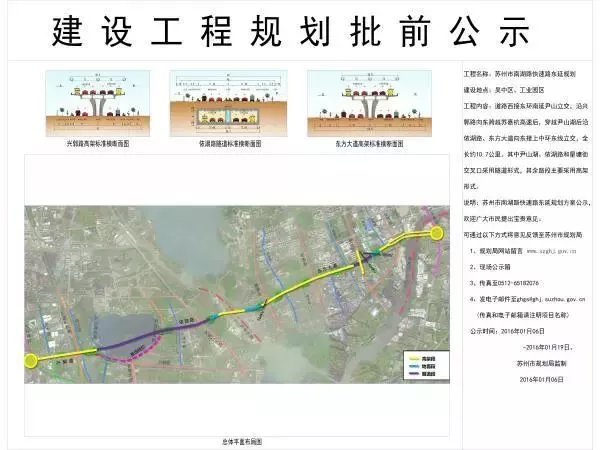Click the line 欢迎广大市民提出宝贵意见
This screenshot has width=600, height=450.
coord(503,219)
